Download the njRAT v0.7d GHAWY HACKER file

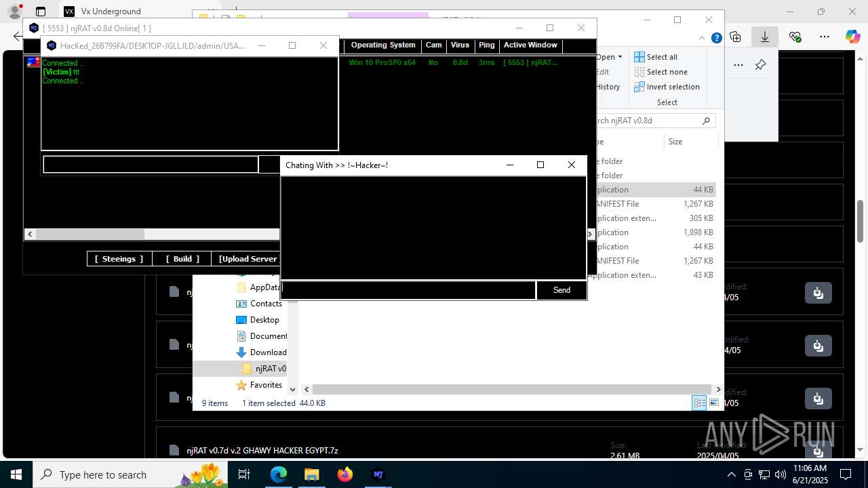point(818,450)
